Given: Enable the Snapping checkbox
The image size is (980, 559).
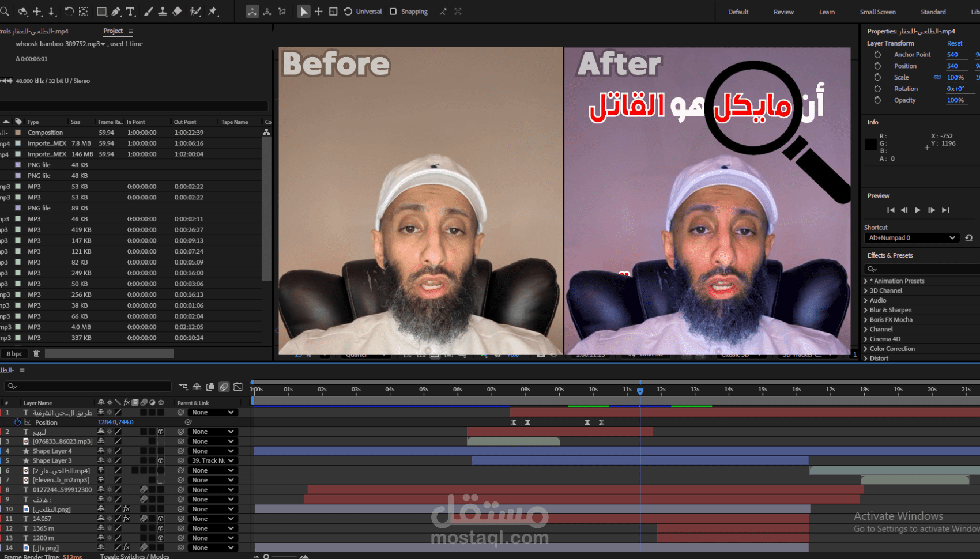Looking at the screenshot, I should [393, 11].
